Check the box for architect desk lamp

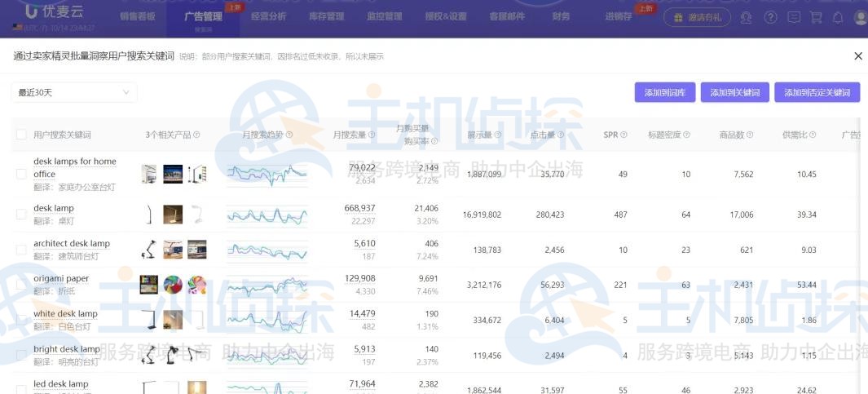point(21,250)
